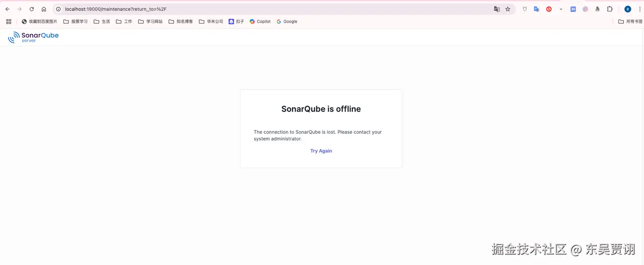Open the Google bookmark
Viewport: 644px width, 265px height.
point(287,22)
